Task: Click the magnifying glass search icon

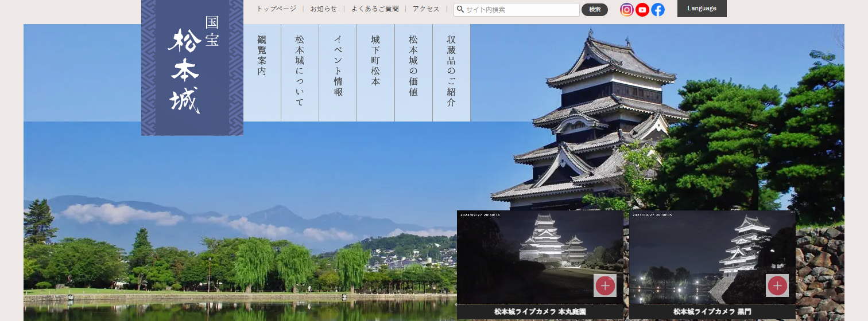Action: click(x=460, y=9)
